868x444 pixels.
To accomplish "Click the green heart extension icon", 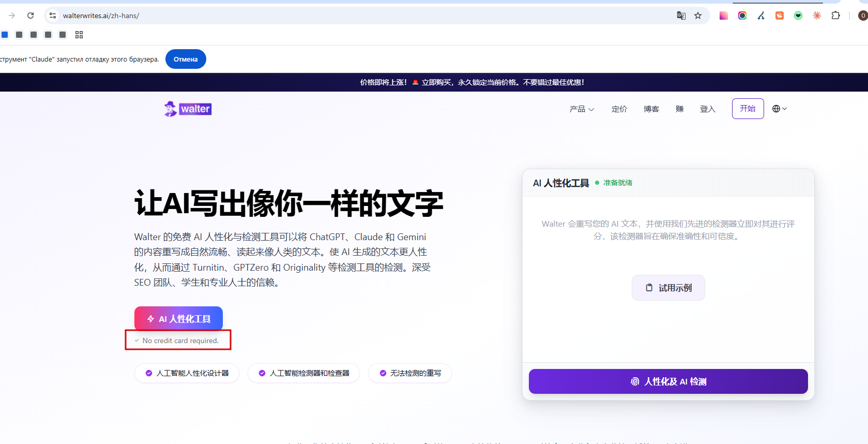I will point(798,16).
